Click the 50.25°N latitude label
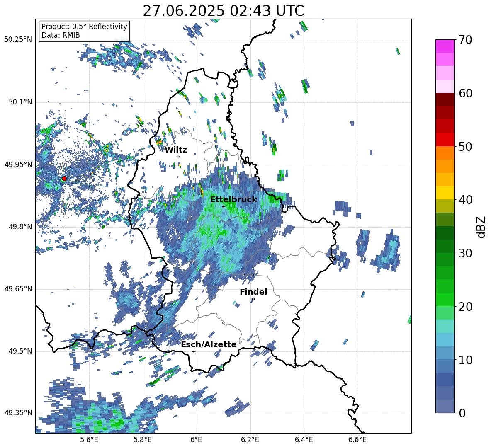This screenshot has width=491, height=448. point(18,40)
